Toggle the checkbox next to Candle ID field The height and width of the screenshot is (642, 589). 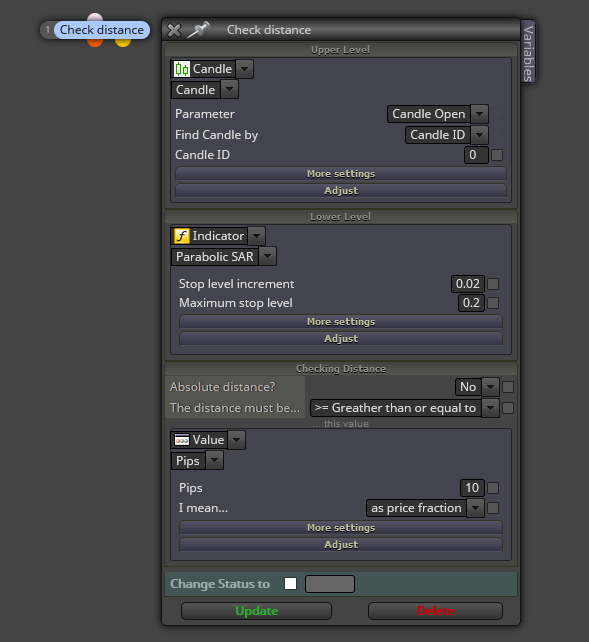tap(497, 155)
